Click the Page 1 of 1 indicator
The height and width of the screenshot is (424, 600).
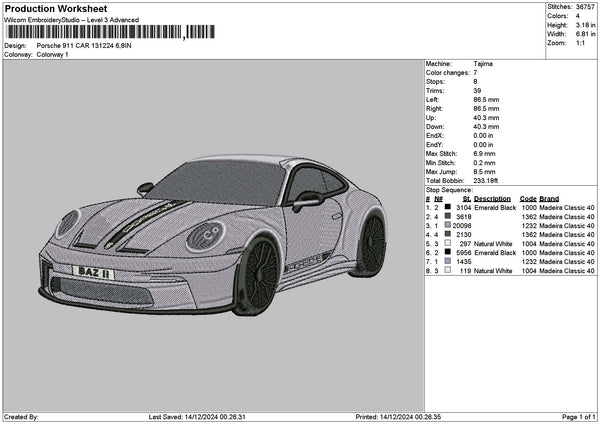tap(577, 417)
